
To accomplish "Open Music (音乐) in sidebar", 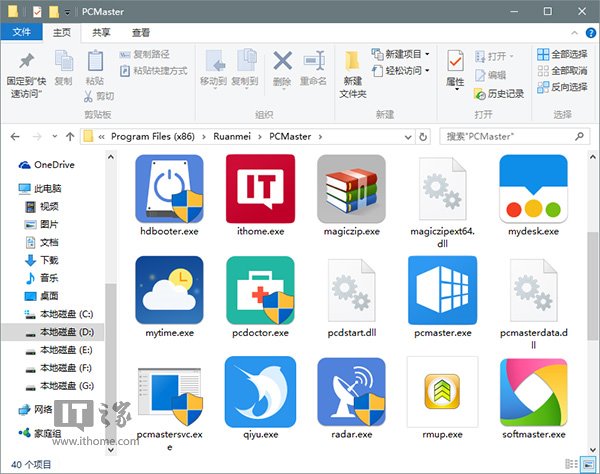I will (x=42, y=278).
